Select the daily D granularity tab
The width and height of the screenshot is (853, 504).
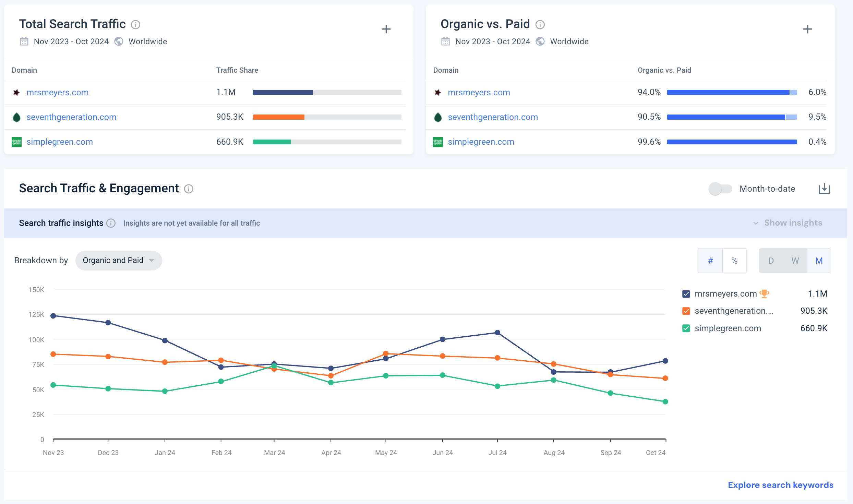[771, 261]
